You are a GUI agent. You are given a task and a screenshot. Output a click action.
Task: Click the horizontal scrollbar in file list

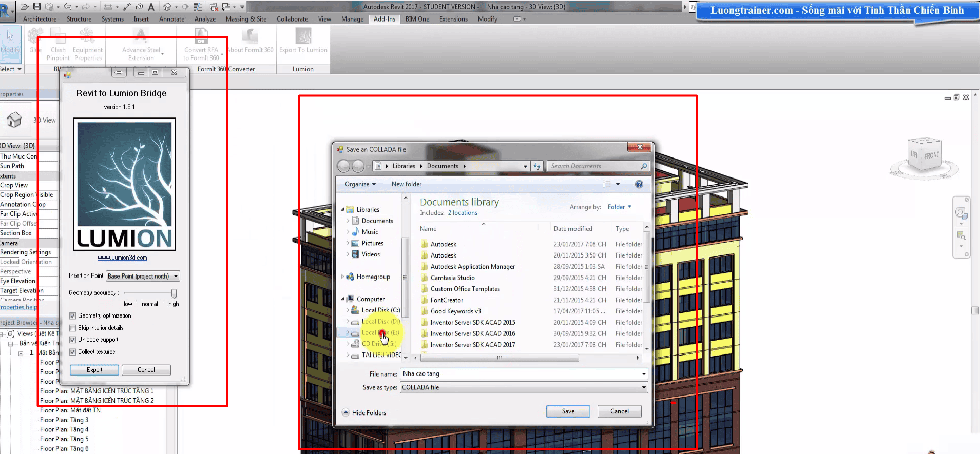point(499,358)
